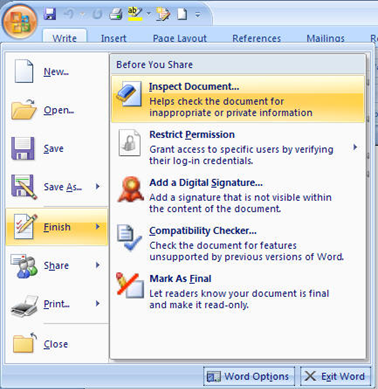Choose Save from the Office menu
378x389 pixels.
click(x=53, y=149)
